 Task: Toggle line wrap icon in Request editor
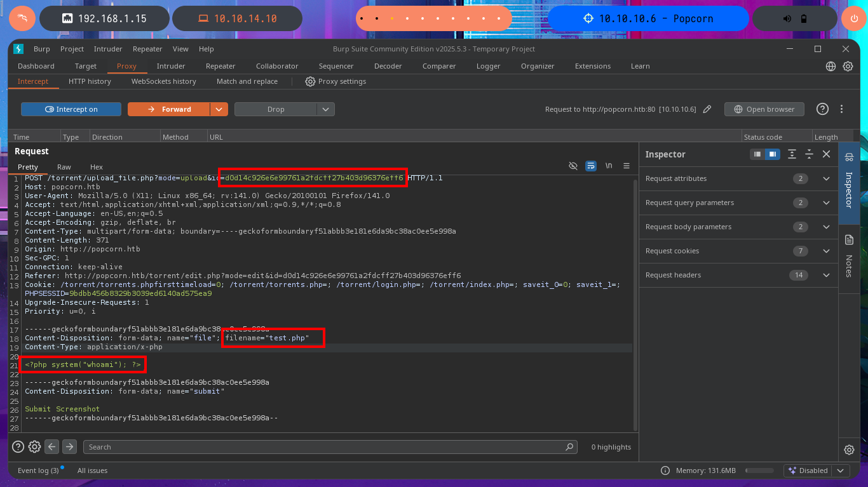pyautogui.click(x=591, y=166)
